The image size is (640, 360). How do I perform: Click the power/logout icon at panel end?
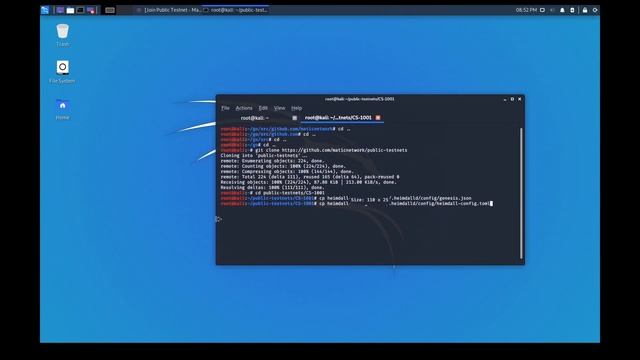[x=595, y=10]
